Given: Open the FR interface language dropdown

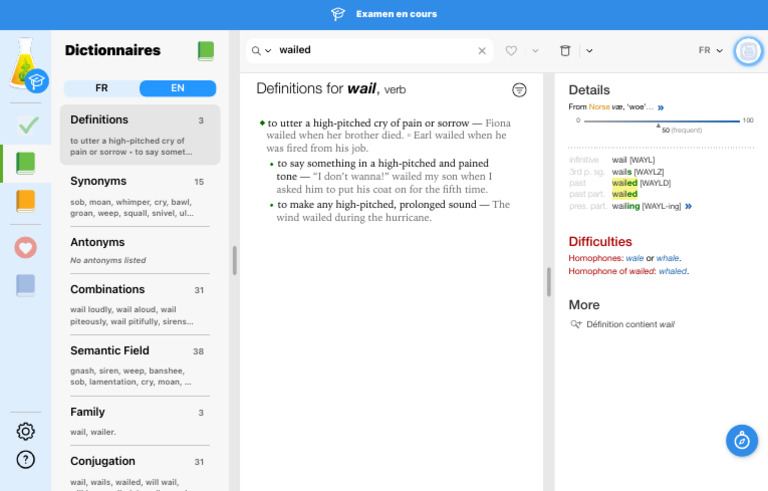Looking at the screenshot, I should (x=711, y=50).
